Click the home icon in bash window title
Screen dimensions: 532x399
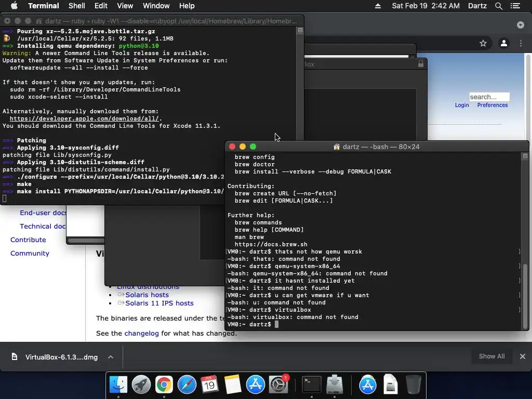(x=337, y=147)
